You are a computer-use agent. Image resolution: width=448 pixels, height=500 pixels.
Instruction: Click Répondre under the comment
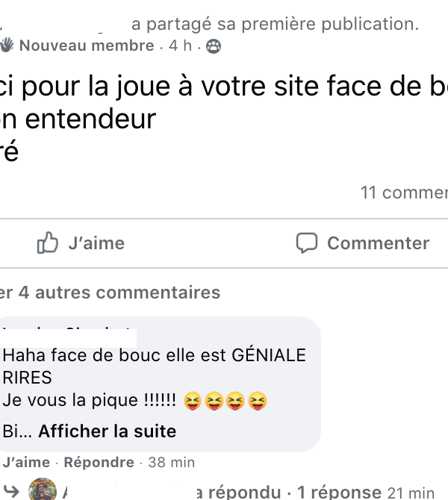99,462
